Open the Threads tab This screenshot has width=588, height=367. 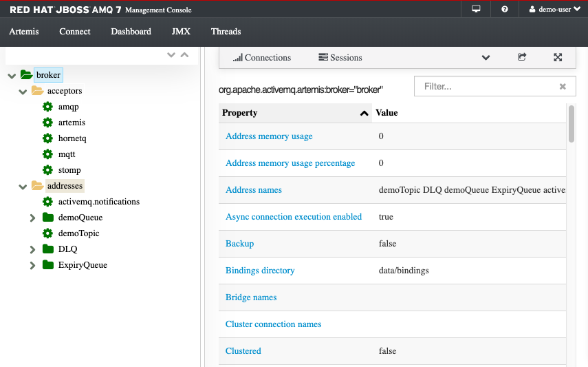coord(226,32)
